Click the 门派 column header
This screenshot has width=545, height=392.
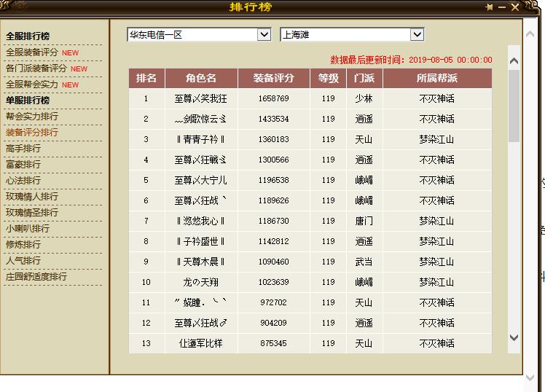click(364, 78)
